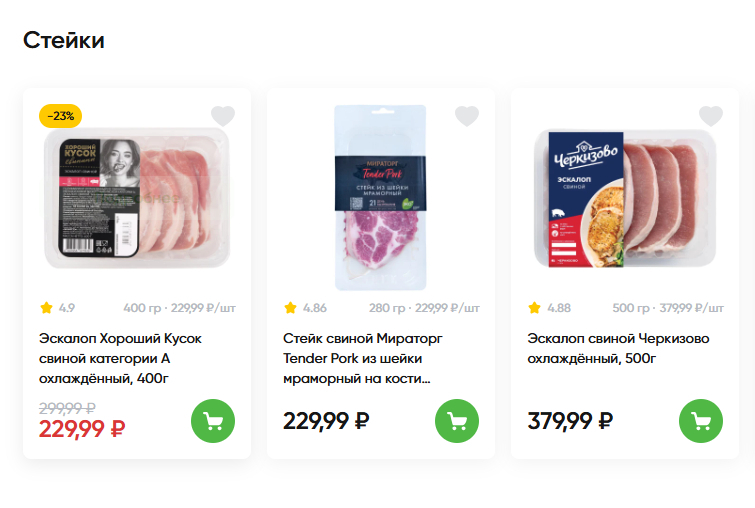Viewport: 755px width, 508px height.
Task: Click the crossed-out 299,99 ₽ old price
Action: tap(67, 407)
